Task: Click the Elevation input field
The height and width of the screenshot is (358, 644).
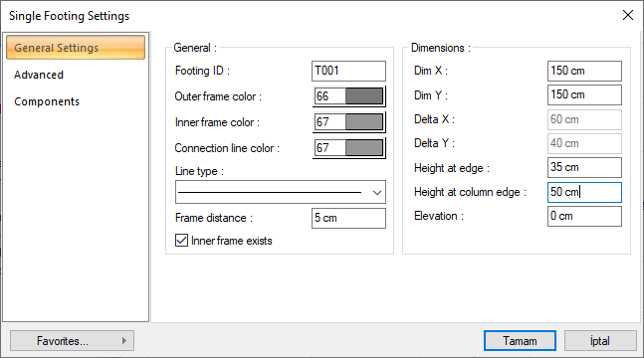Action: point(584,217)
